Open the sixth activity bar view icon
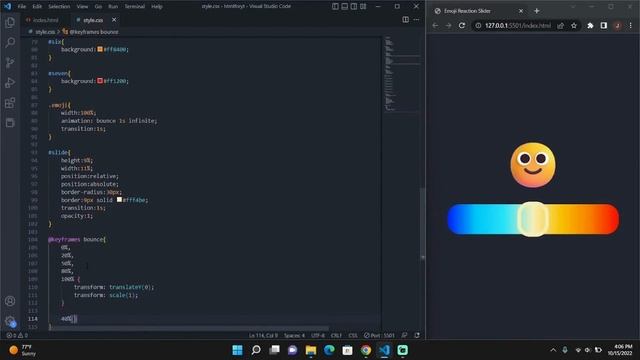640x360 pixels. 10,122
